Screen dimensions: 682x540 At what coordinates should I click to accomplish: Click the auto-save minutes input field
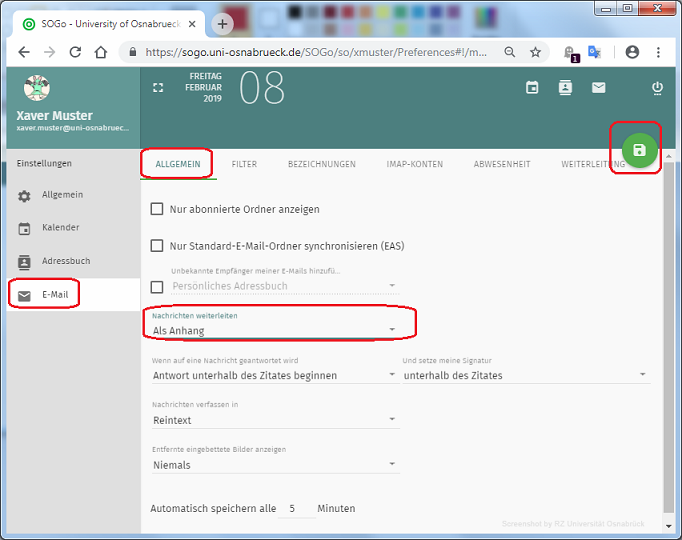click(297, 508)
